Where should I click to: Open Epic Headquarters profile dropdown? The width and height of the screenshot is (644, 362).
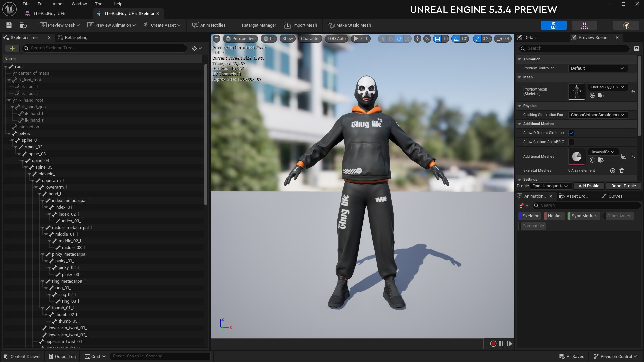(x=550, y=186)
